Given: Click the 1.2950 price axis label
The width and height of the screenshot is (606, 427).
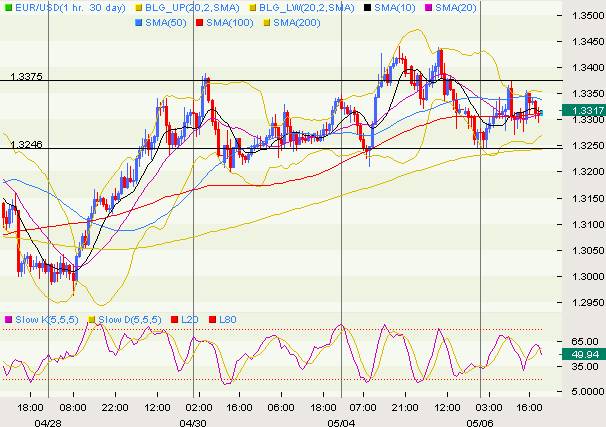Looking at the screenshot, I should tap(588, 303).
